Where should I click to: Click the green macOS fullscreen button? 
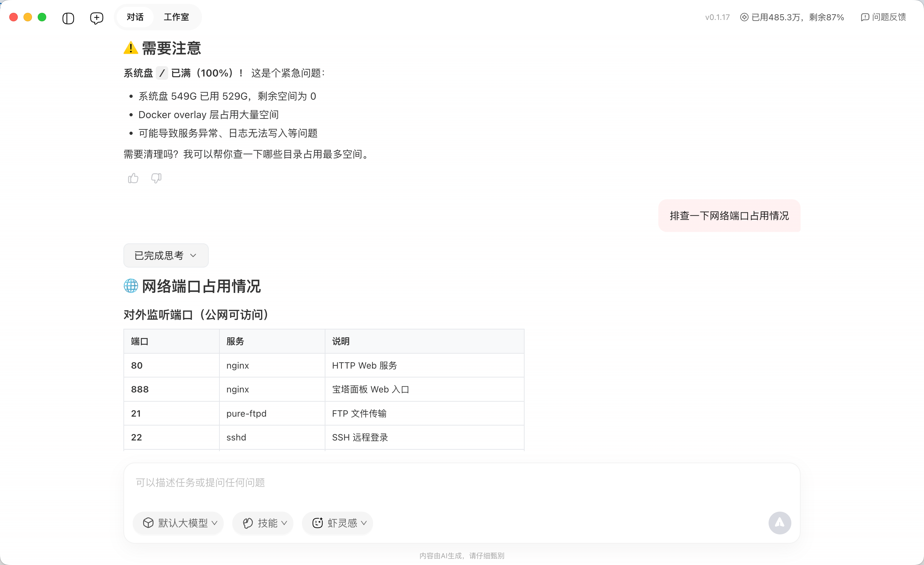pyautogui.click(x=42, y=17)
